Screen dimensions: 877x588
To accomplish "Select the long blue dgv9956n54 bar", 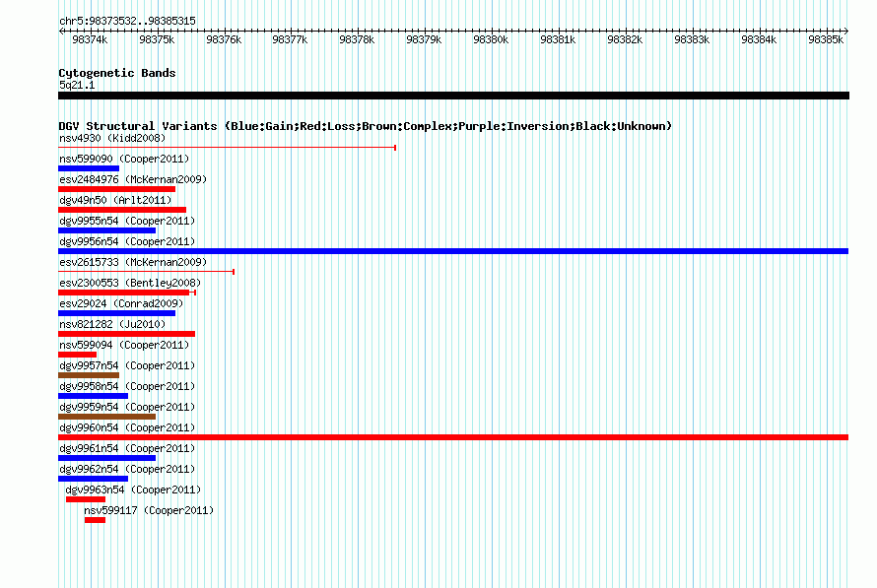I will pos(453,251).
